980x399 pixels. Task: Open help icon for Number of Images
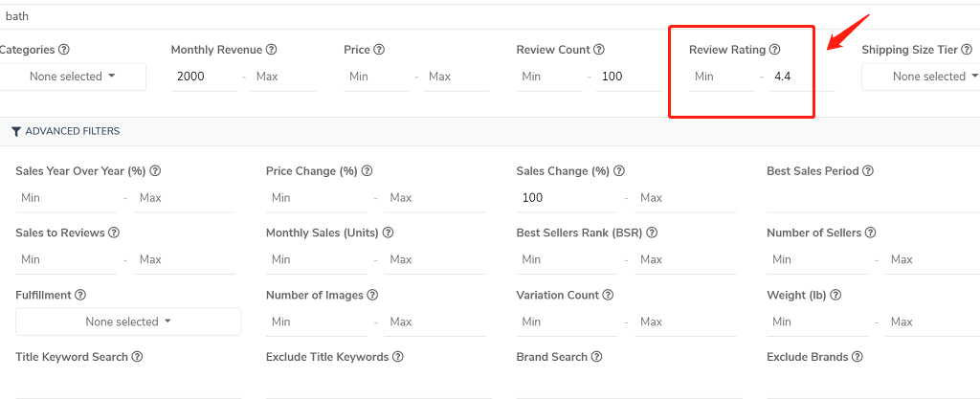[x=372, y=295]
